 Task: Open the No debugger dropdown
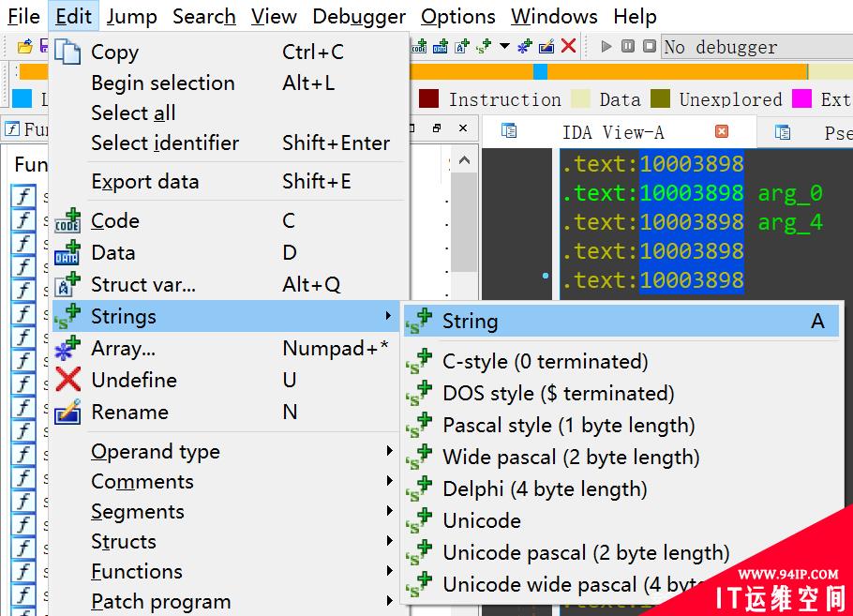coord(755,47)
